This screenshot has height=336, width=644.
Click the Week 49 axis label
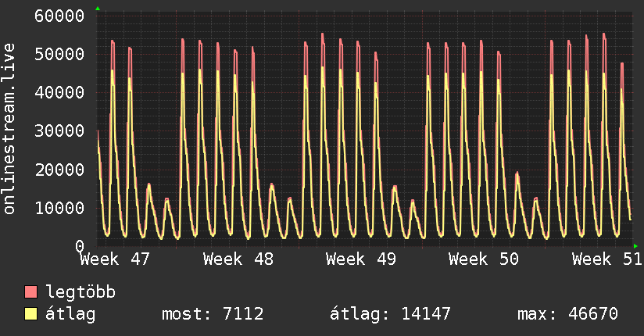[361, 259]
